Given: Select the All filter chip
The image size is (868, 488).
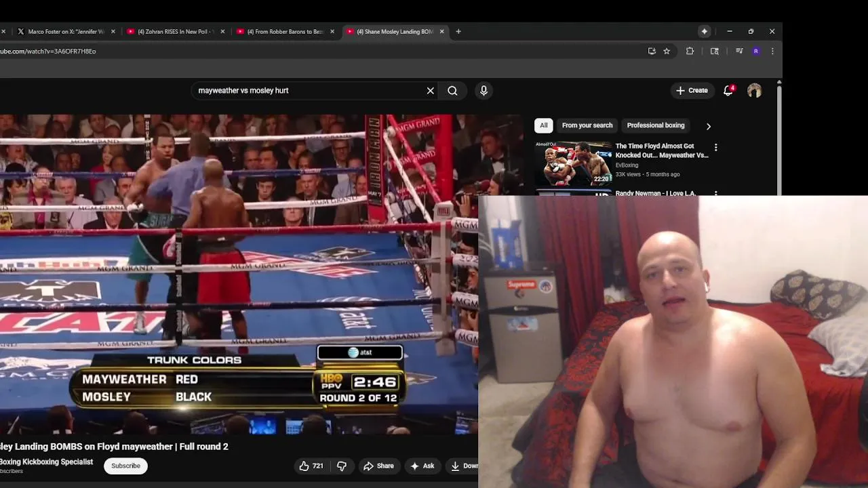Looking at the screenshot, I should pyautogui.click(x=543, y=125).
